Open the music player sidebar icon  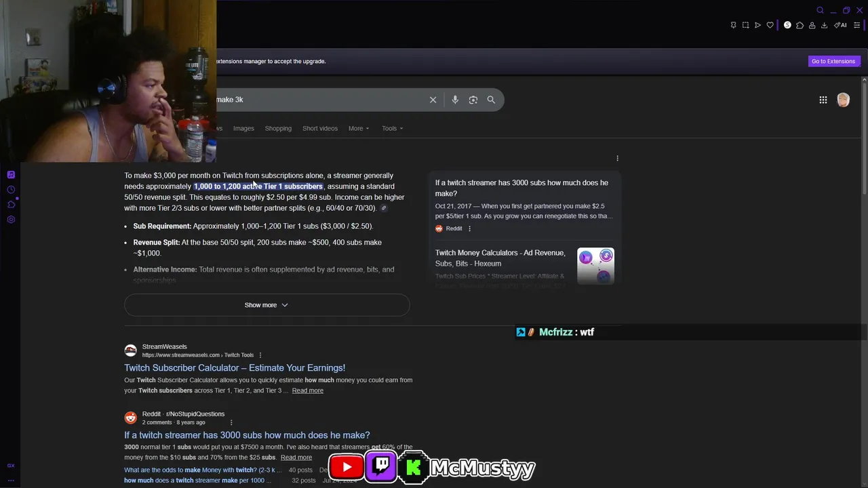[x=11, y=175]
